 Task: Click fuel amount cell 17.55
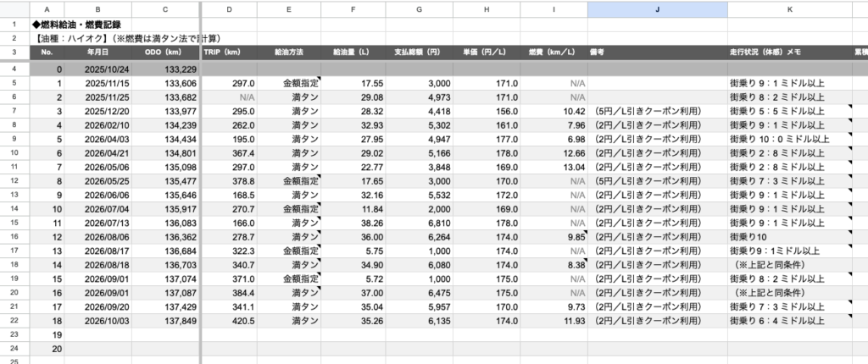[x=353, y=84]
